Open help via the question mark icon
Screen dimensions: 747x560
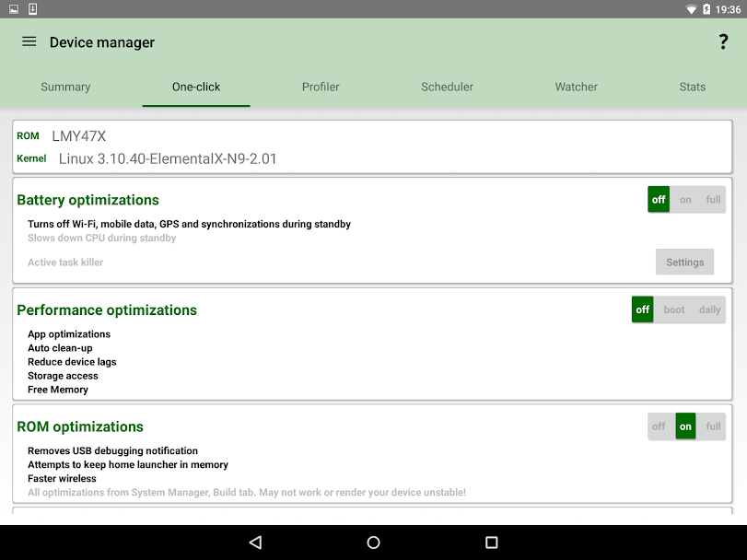tap(722, 41)
